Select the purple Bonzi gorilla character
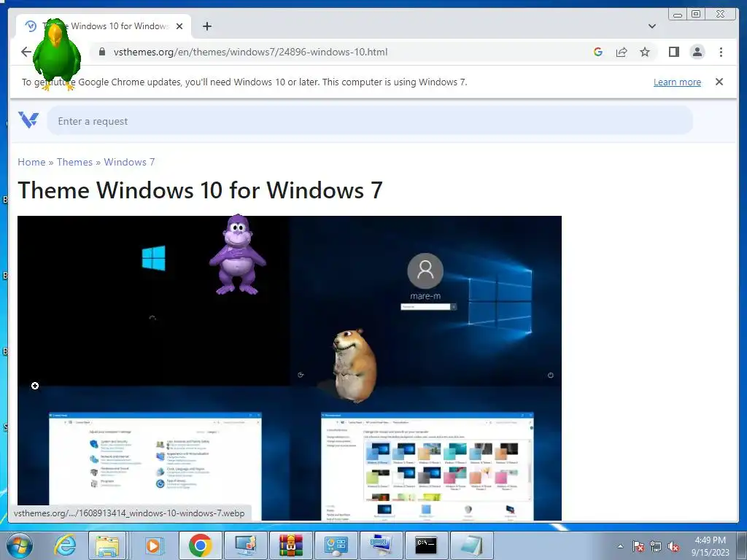The width and height of the screenshot is (747, 560). click(237, 254)
